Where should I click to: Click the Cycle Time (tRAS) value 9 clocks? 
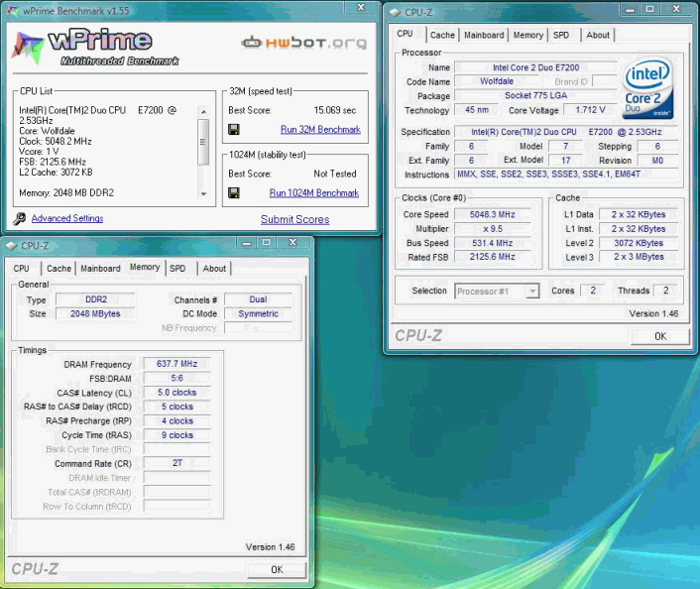(176, 435)
